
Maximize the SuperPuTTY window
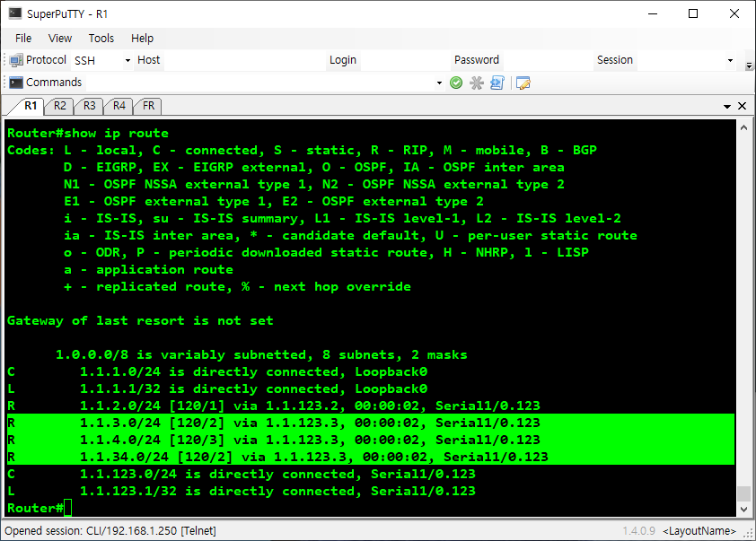pos(693,13)
